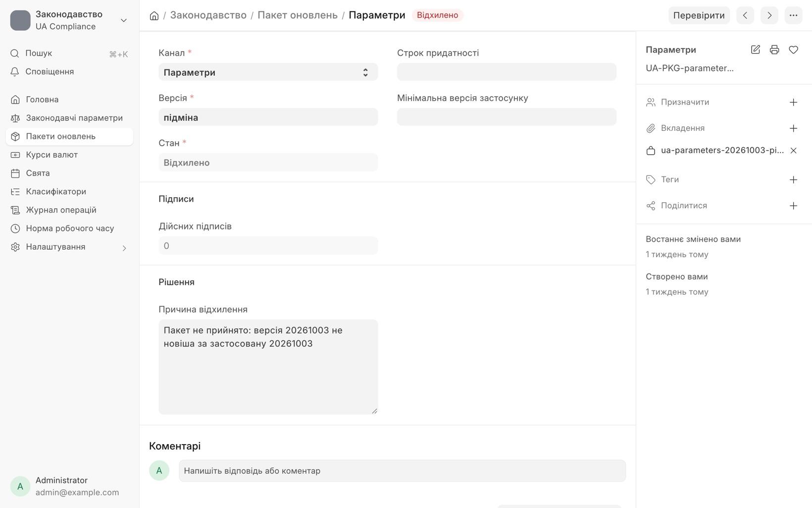The width and height of the screenshot is (812, 508).
Task: Open workspace switcher dropdown Законодавство
Action: [x=69, y=20]
